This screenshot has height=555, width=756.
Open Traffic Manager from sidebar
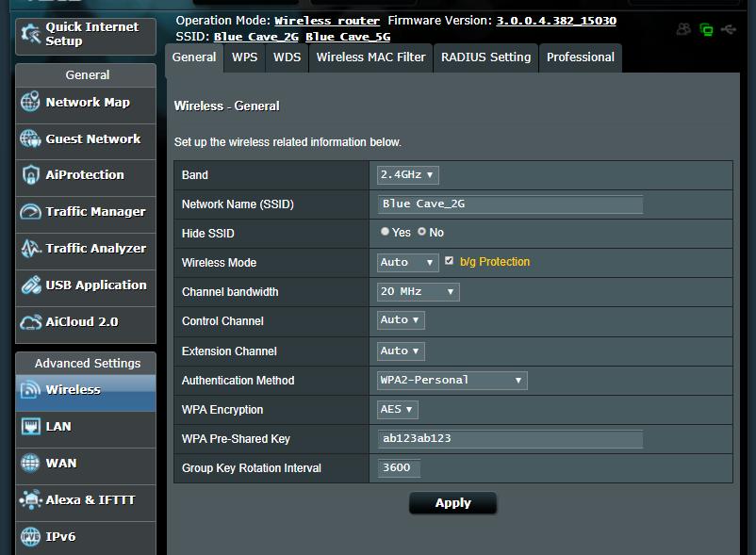click(86, 215)
